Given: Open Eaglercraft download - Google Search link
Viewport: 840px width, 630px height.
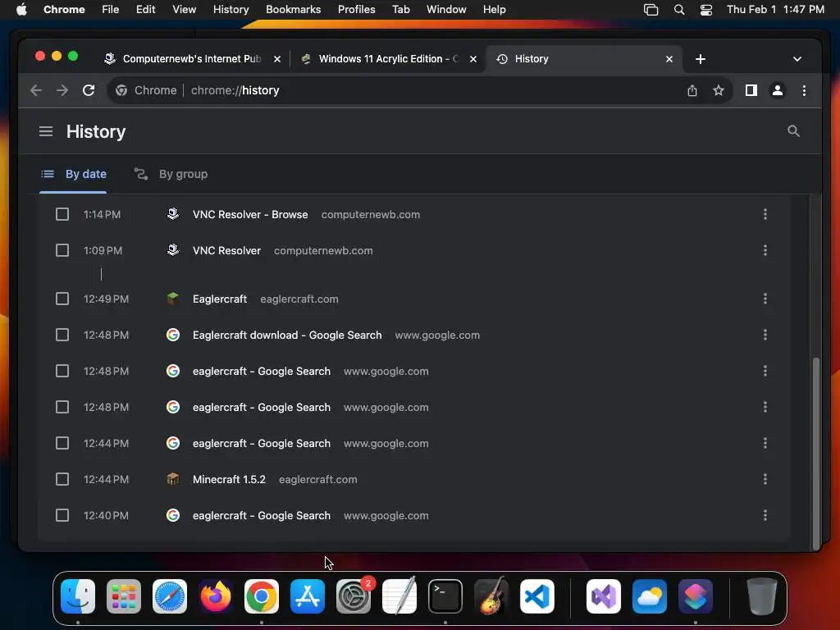Looking at the screenshot, I should pos(287,335).
